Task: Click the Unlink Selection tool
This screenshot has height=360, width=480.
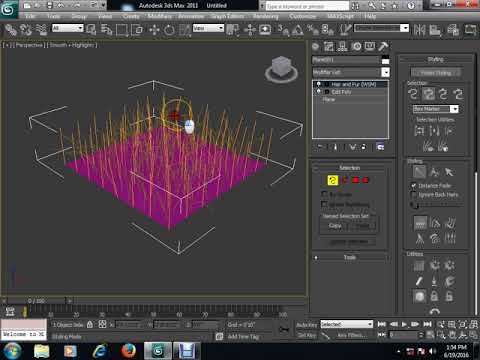Action: [x=26, y=30]
